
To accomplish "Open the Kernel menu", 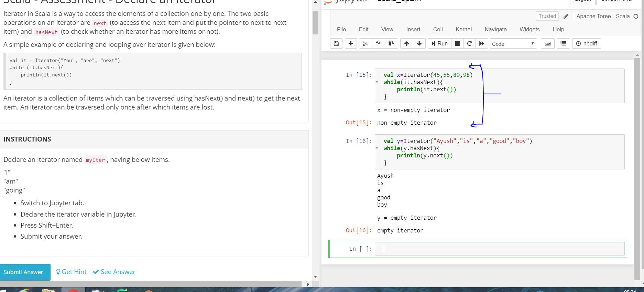I will click(463, 29).
